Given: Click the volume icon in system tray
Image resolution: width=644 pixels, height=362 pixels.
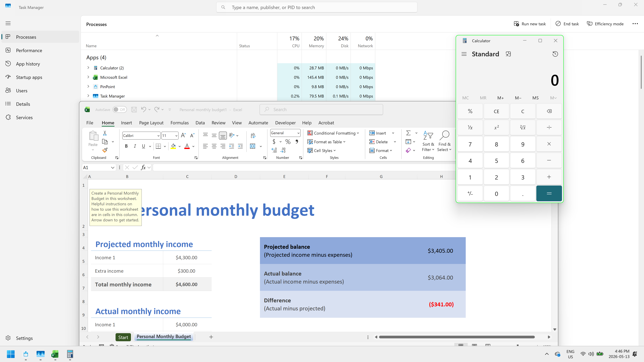Looking at the screenshot, I should pyautogui.click(x=591, y=354).
